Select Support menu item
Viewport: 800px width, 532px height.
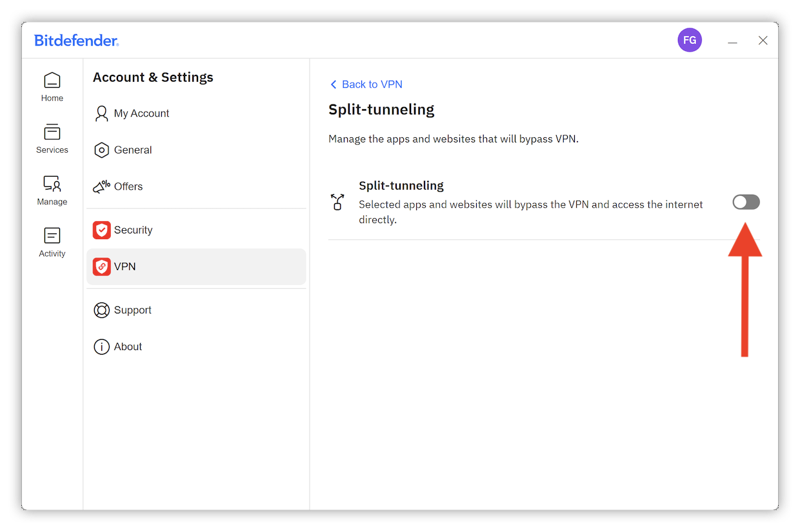(x=196, y=310)
